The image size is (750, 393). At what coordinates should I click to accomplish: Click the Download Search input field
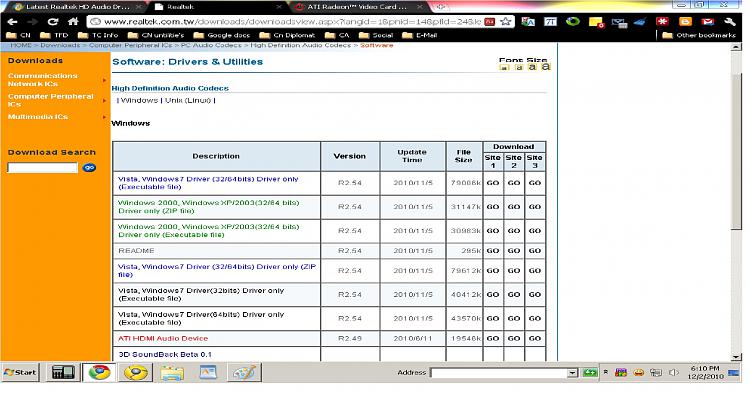click(x=43, y=167)
